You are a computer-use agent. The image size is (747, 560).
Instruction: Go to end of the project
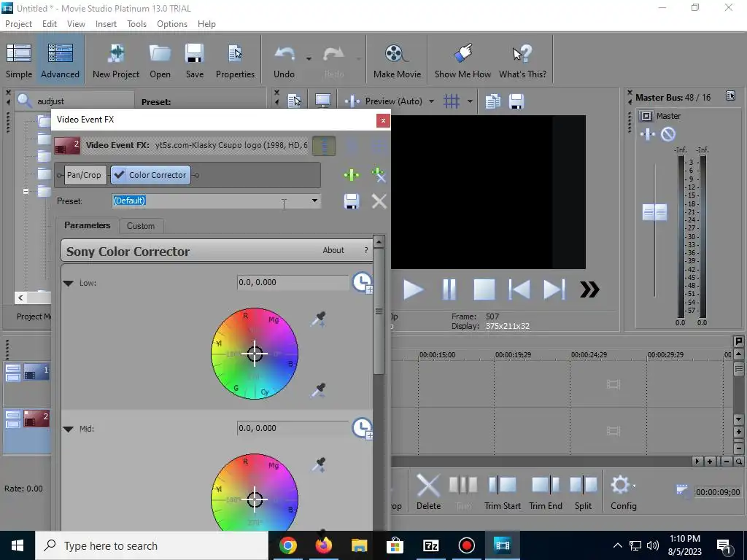554,289
